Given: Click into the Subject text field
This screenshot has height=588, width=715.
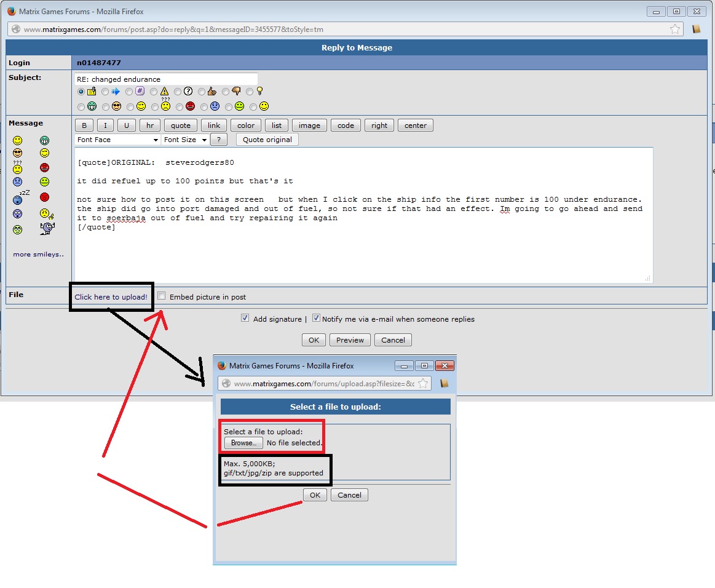Looking at the screenshot, I should (x=167, y=79).
